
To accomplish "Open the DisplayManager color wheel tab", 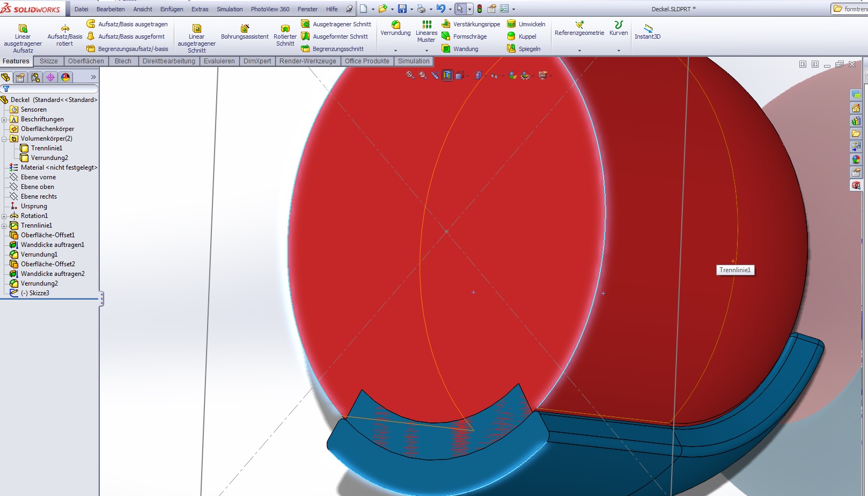I will (x=65, y=77).
